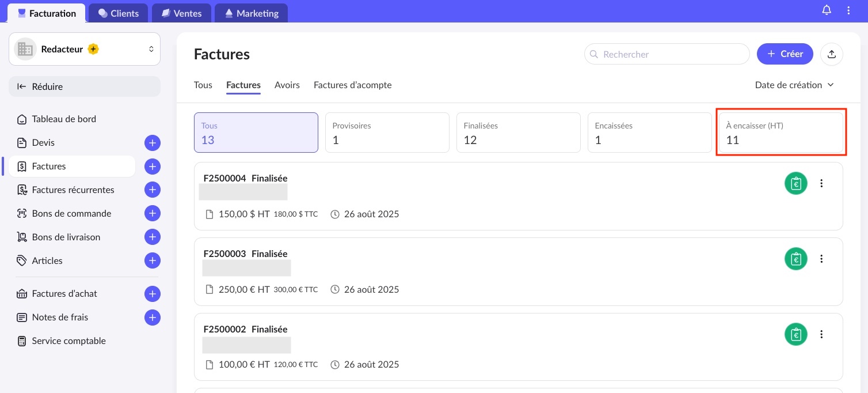This screenshot has height=393, width=868.
Task: Select the Avoirs tab
Action: click(x=287, y=85)
